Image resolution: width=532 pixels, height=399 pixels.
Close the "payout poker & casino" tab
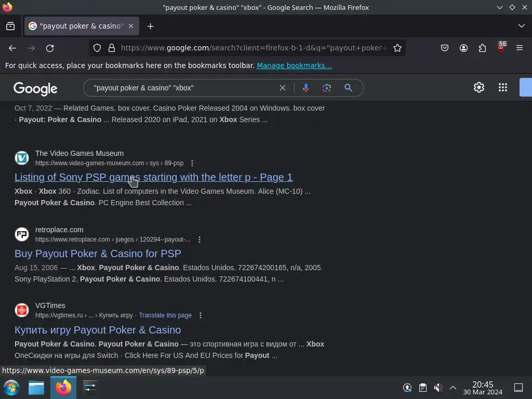click(x=131, y=26)
